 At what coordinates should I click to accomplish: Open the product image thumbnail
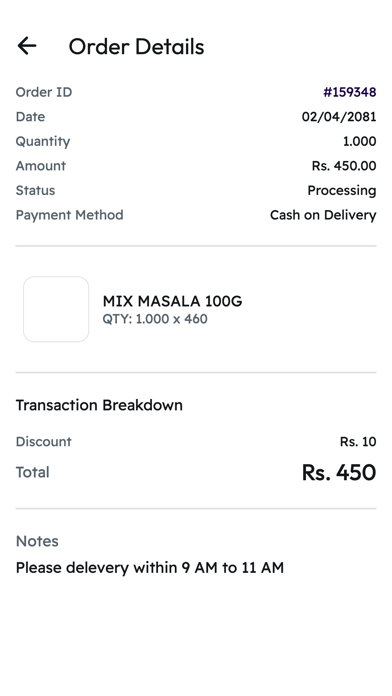[56, 309]
